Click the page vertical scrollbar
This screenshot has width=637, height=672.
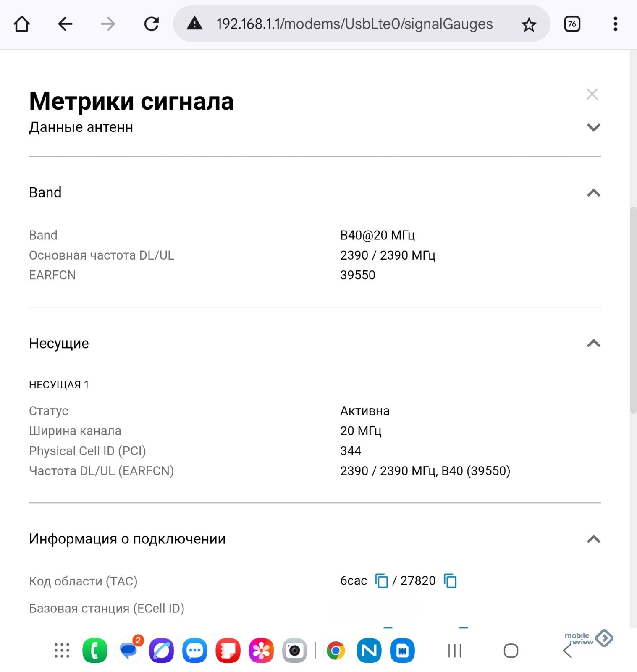(x=633, y=311)
